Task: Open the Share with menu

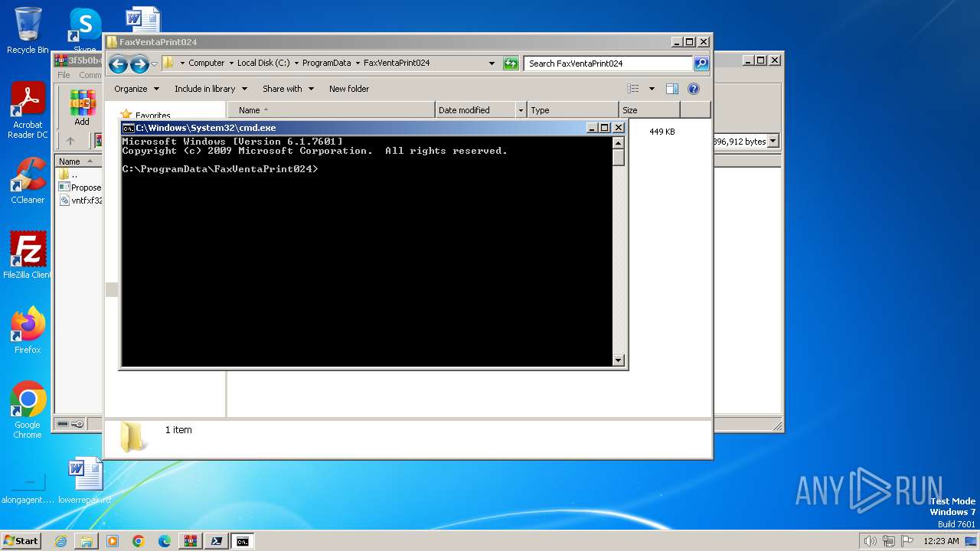Action: tap(288, 89)
